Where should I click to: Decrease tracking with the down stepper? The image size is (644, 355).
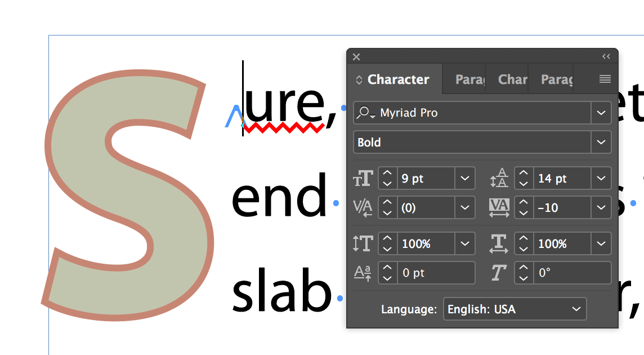coord(524,213)
